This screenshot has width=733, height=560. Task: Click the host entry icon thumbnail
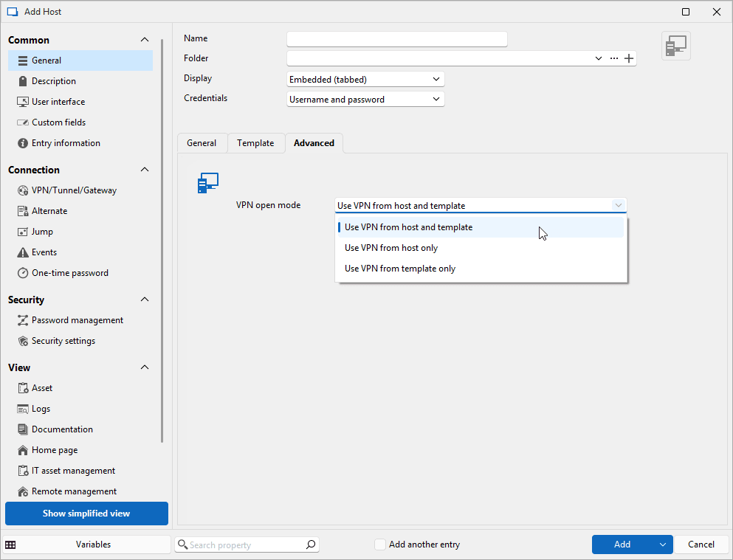click(x=675, y=46)
